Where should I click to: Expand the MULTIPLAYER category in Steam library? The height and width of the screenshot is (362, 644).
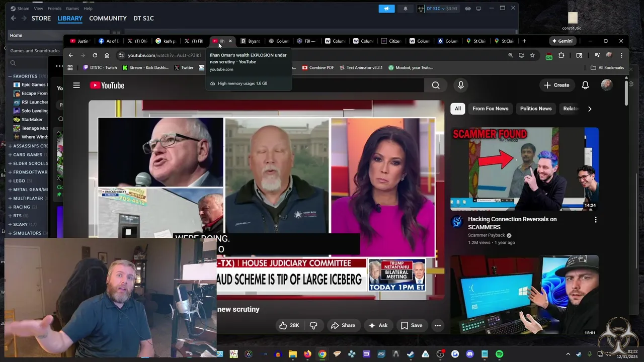10,198
